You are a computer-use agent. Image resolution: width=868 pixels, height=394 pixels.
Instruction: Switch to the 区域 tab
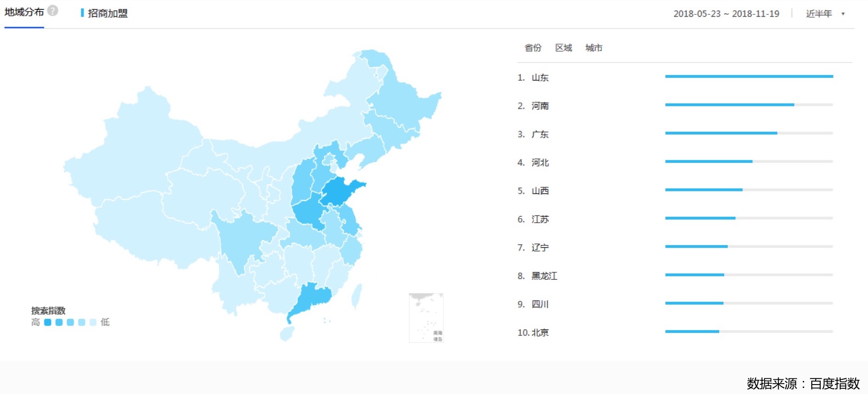tap(563, 48)
